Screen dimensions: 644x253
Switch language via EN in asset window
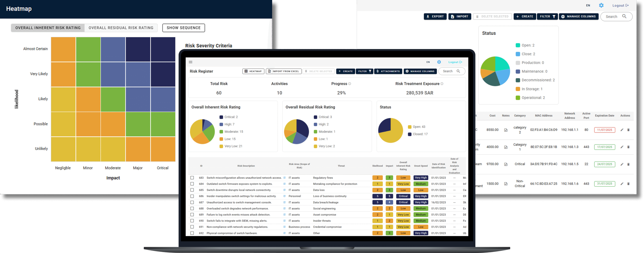click(588, 5)
